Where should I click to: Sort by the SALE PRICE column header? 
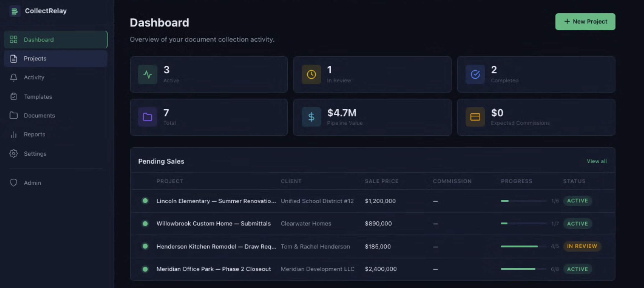coord(381,181)
